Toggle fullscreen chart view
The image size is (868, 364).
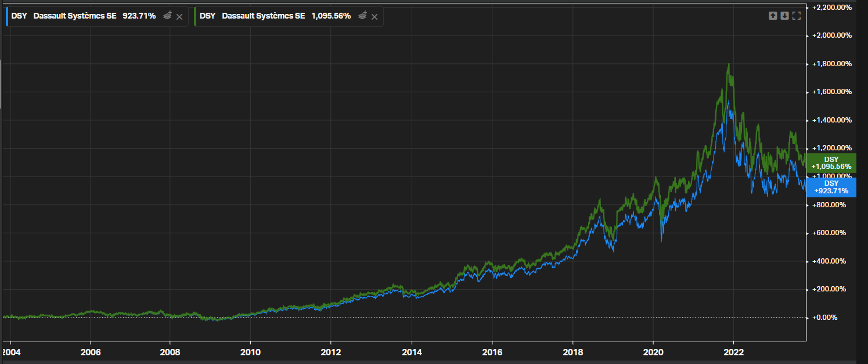797,16
